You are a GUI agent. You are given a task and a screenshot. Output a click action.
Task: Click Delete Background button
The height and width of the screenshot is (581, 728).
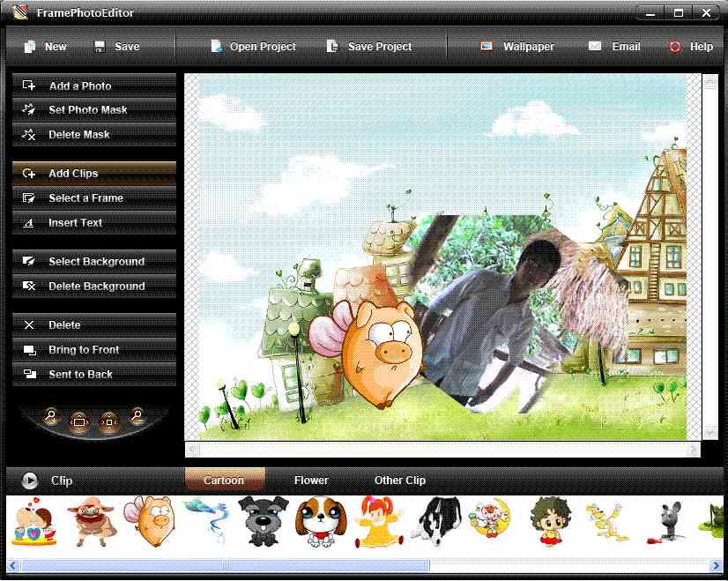click(x=94, y=286)
